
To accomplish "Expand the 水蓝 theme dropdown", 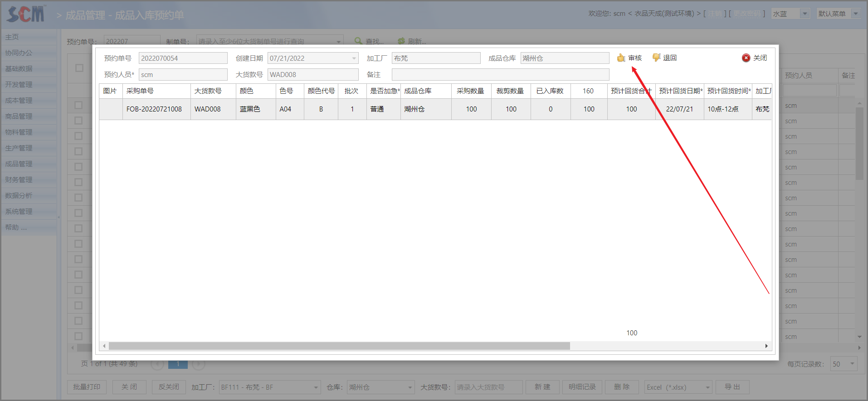I will tap(805, 14).
